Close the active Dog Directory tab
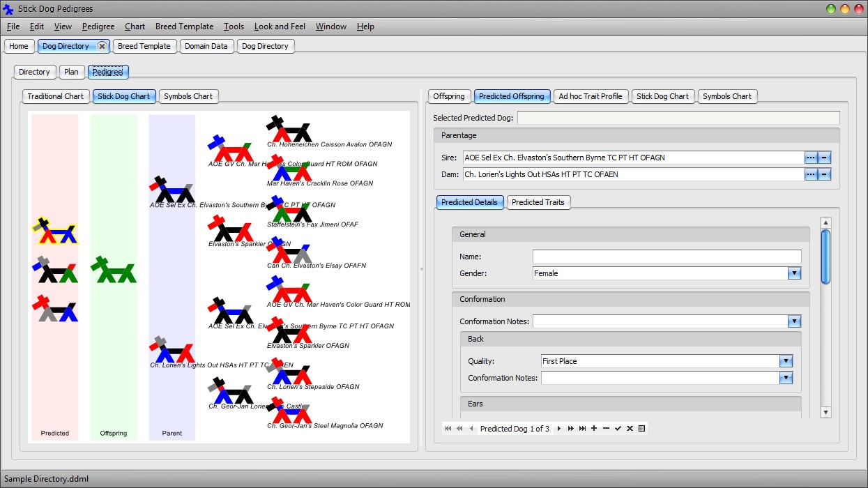The height and width of the screenshot is (488, 868). 102,45
